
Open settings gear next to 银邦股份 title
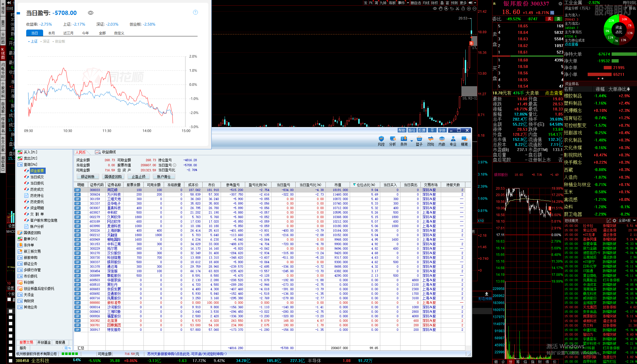click(x=560, y=4)
